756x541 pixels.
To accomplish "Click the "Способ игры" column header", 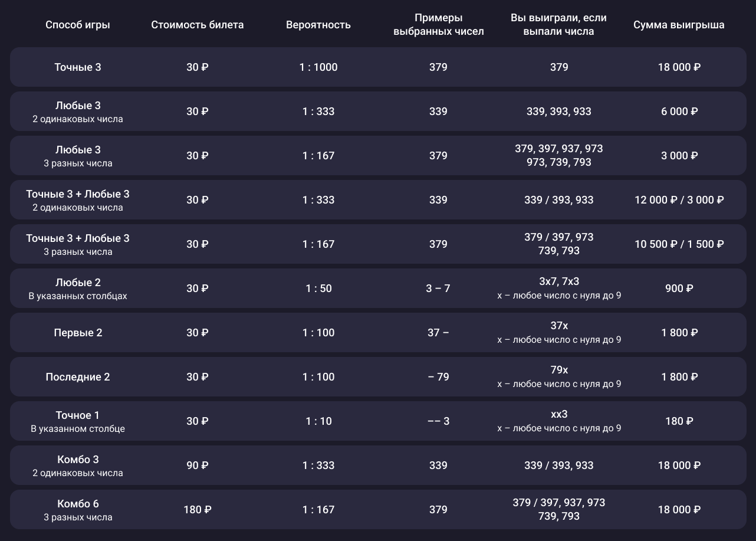I will pos(78,25).
